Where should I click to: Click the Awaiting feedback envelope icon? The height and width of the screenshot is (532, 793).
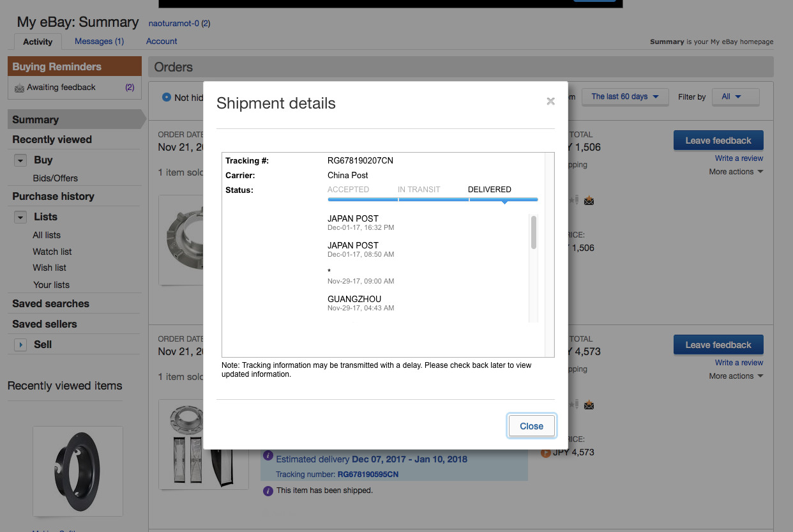(19, 87)
